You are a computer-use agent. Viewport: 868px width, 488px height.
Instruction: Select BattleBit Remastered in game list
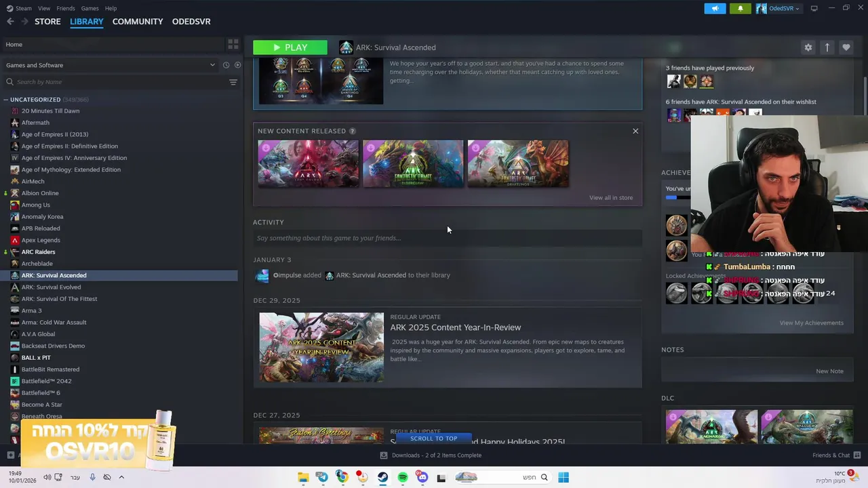(50, 369)
